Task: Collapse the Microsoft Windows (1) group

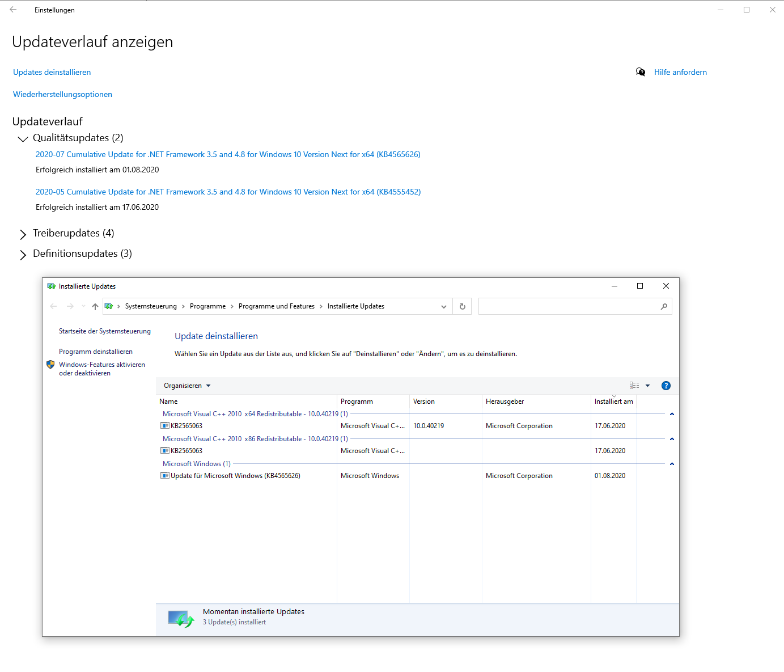Action: click(x=672, y=464)
